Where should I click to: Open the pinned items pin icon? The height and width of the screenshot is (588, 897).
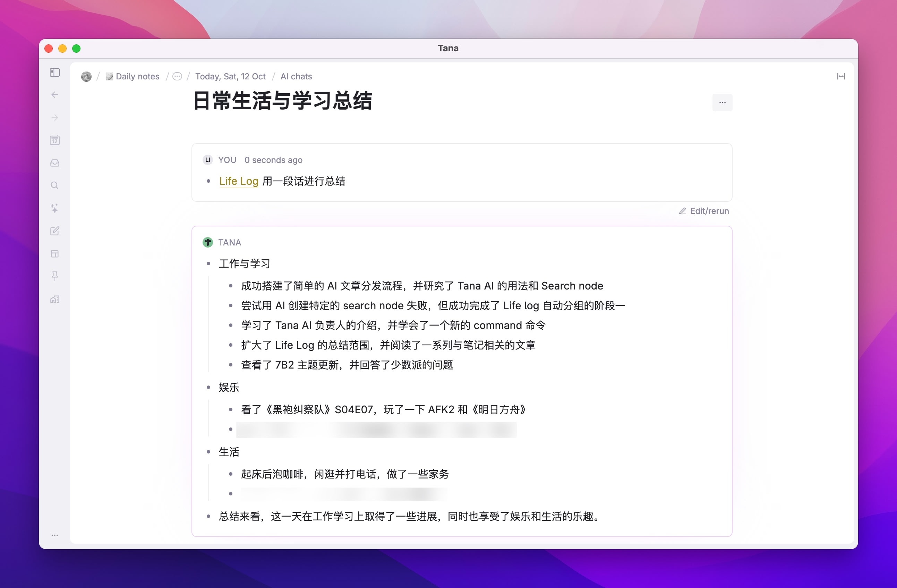(55, 276)
